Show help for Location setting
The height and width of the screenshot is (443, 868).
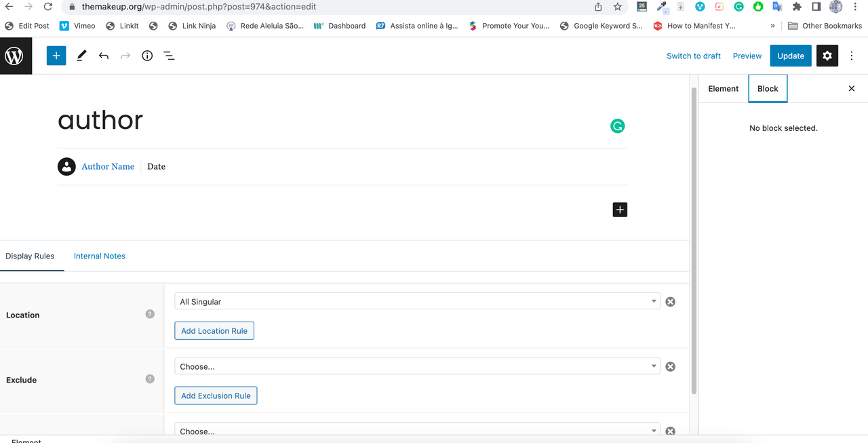pos(150,314)
